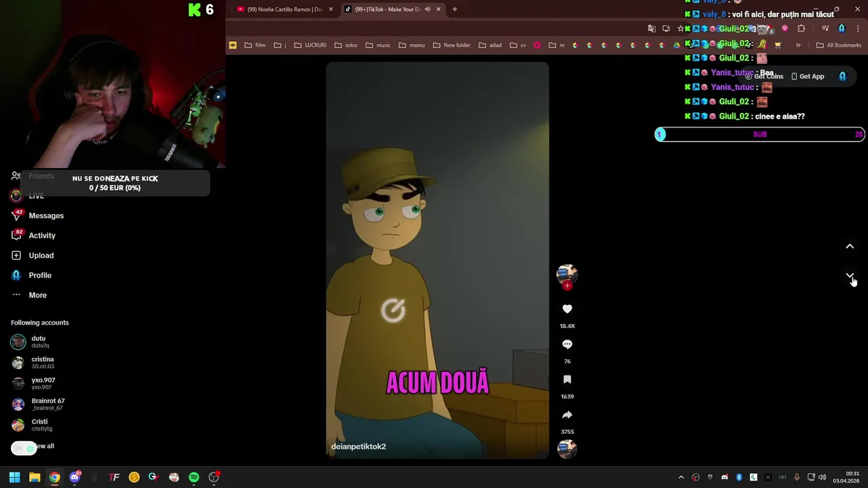Click the deianpetiktok2 username on the video
This screenshot has width=868, height=488.
pyautogui.click(x=358, y=447)
